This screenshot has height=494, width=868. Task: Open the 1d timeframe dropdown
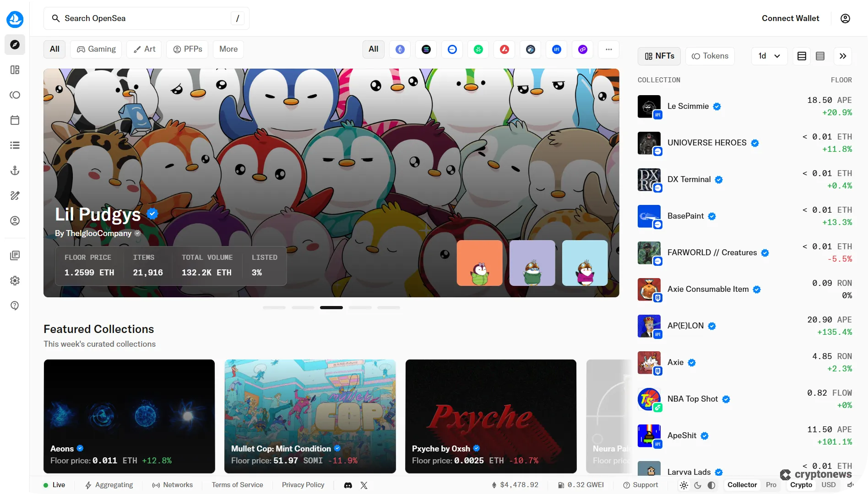[x=769, y=56]
